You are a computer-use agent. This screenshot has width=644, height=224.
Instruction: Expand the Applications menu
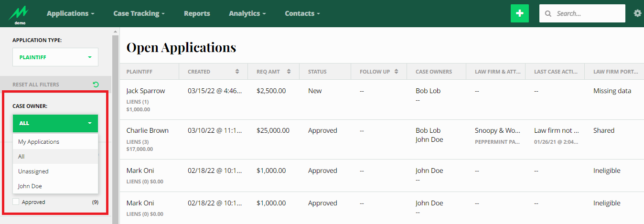coord(70,13)
